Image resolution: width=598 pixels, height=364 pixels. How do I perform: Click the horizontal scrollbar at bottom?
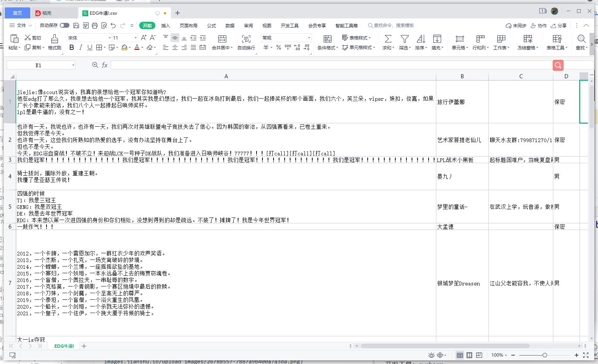[x=445, y=346]
